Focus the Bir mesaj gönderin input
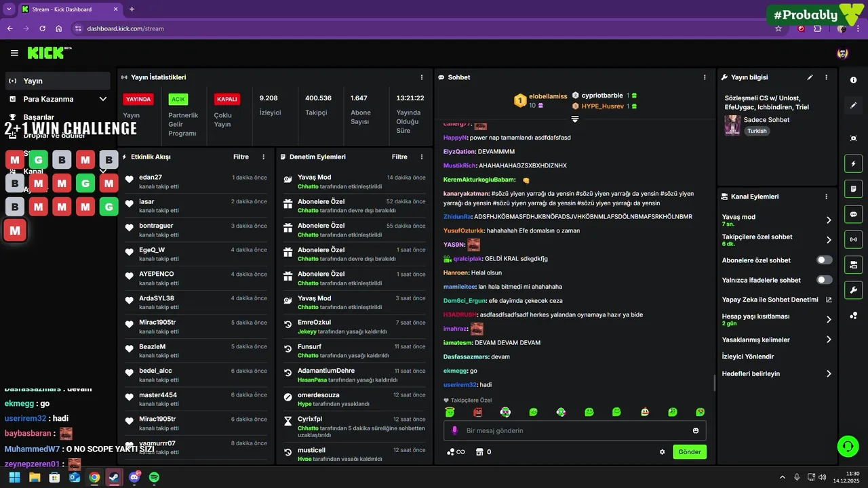This screenshot has height=488, width=868. coord(575,430)
